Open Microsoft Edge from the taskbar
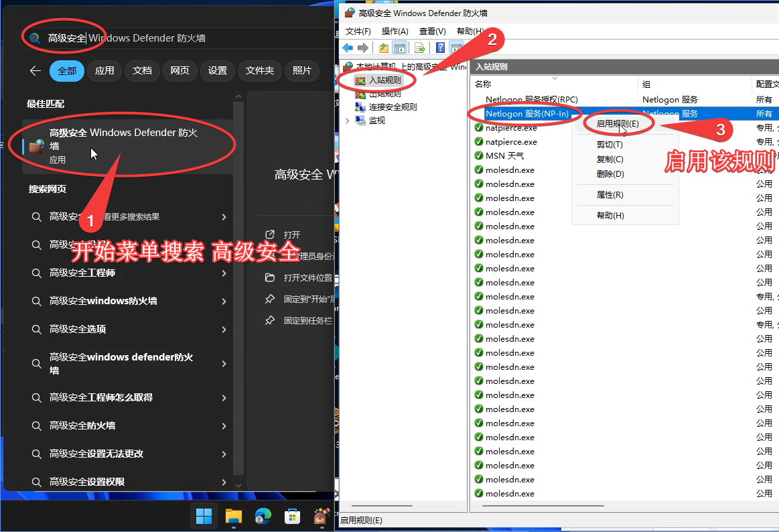779x532 pixels. [x=263, y=516]
